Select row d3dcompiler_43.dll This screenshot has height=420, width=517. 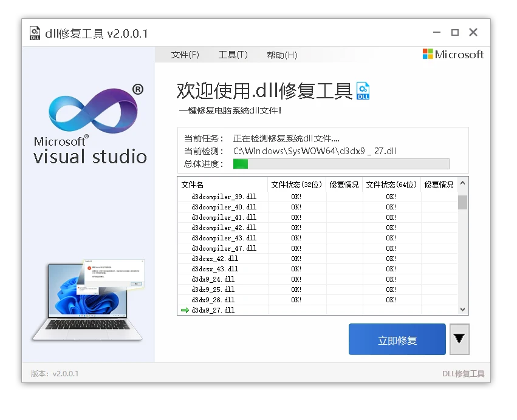click(x=318, y=238)
